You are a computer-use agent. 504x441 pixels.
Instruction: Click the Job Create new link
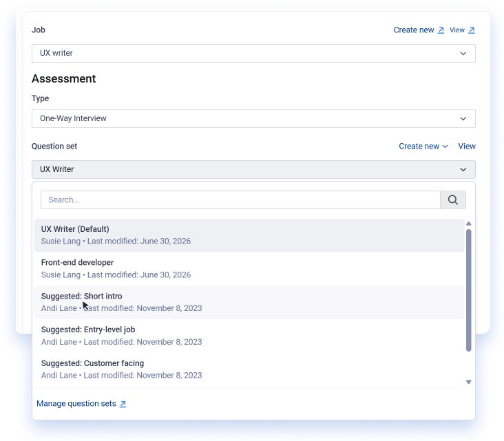(x=419, y=30)
